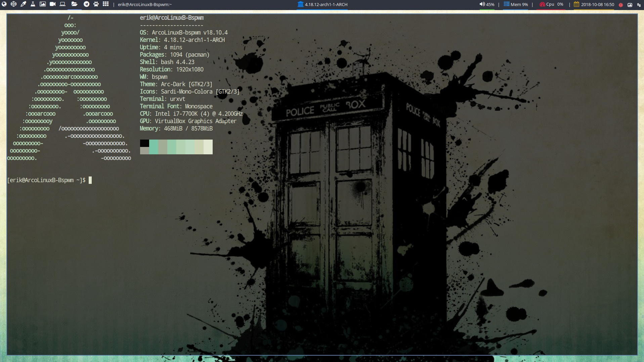Click the terminal prompt cursor block
644x362 pixels.
click(x=90, y=180)
